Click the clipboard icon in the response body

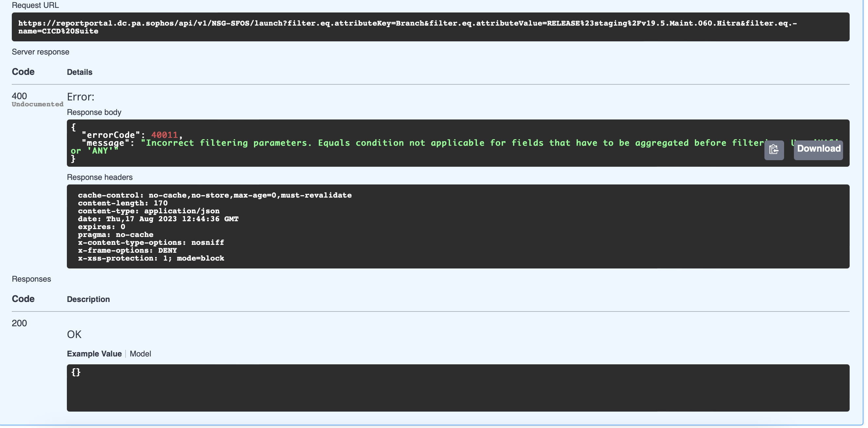coord(774,150)
